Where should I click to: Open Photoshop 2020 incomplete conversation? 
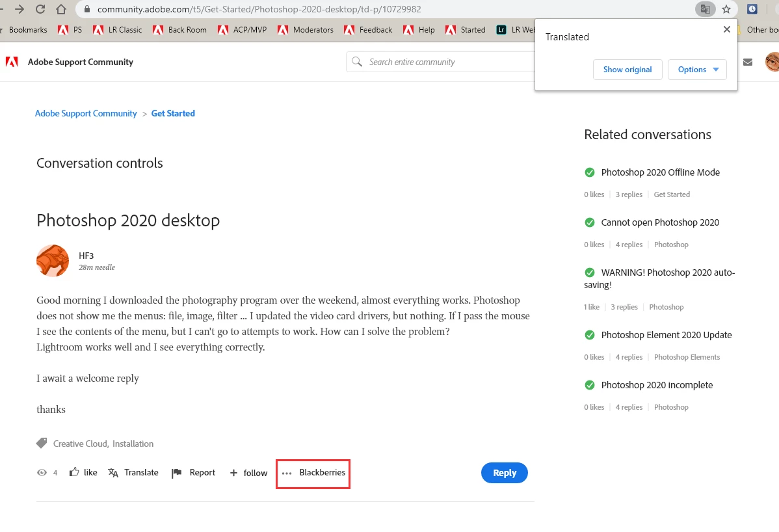(x=657, y=385)
